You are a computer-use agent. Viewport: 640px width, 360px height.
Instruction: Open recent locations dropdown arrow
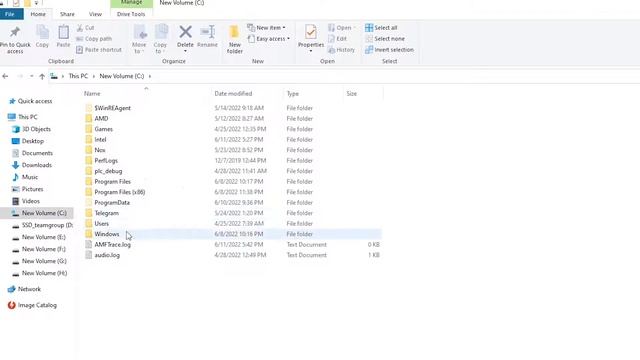[x=31, y=76]
